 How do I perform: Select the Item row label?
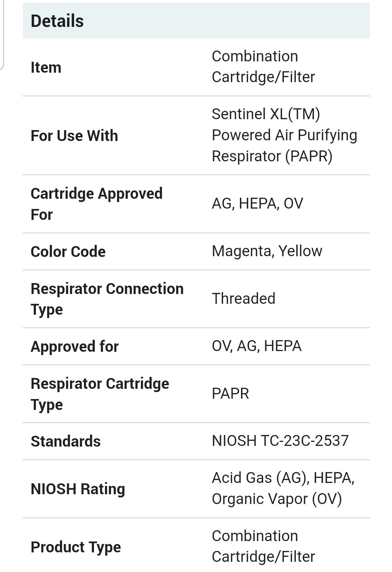tap(46, 68)
